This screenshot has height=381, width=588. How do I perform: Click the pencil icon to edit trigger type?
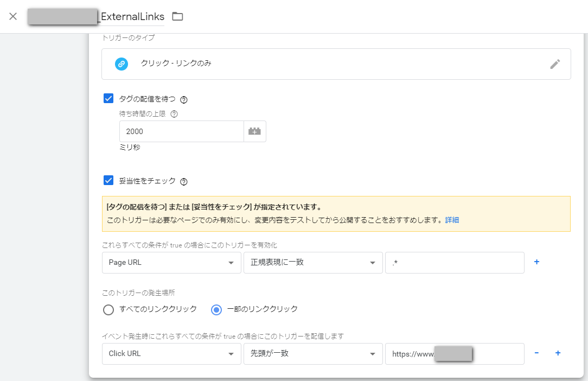pos(554,64)
